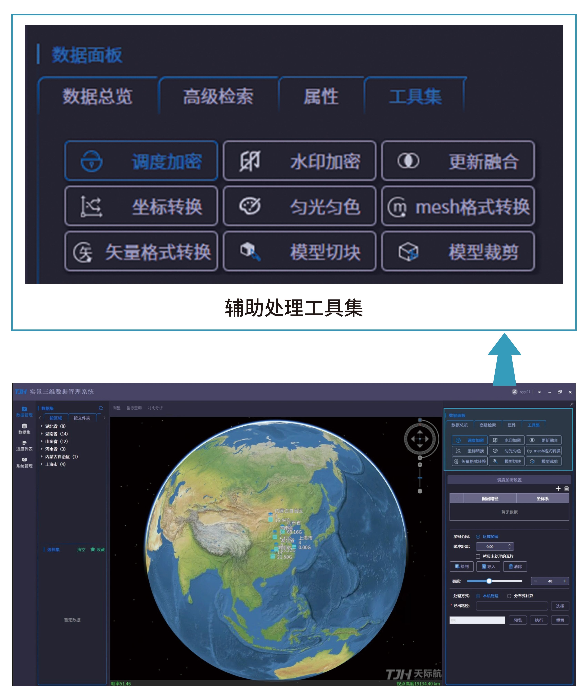Select the 更新融合 tool
This screenshot has height=700, width=588.
(550, 440)
